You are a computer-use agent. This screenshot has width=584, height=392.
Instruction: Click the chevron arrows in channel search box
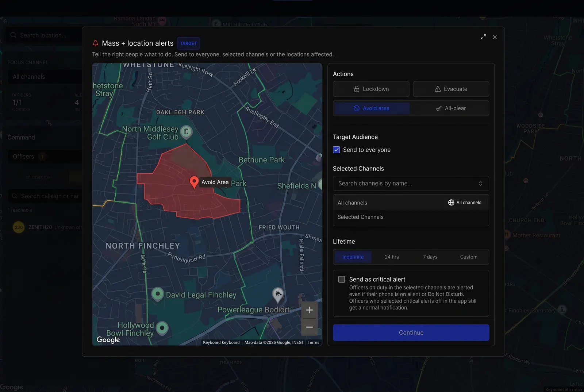tap(480, 184)
